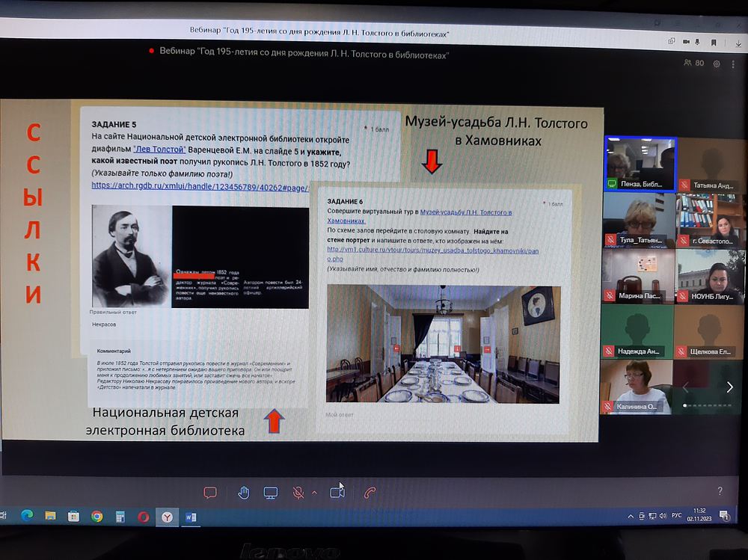
Task: Click the 'Лев Толстой' filmstrip link
Action: [x=159, y=150]
